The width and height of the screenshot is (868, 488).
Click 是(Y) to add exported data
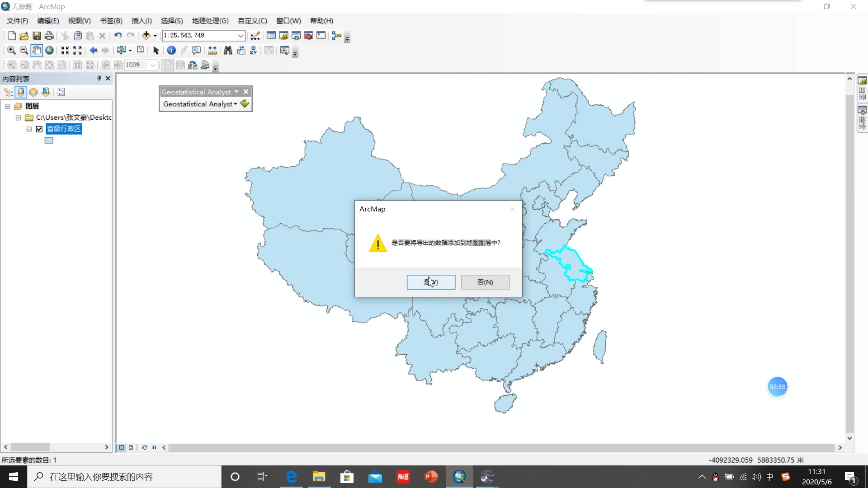tap(431, 282)
